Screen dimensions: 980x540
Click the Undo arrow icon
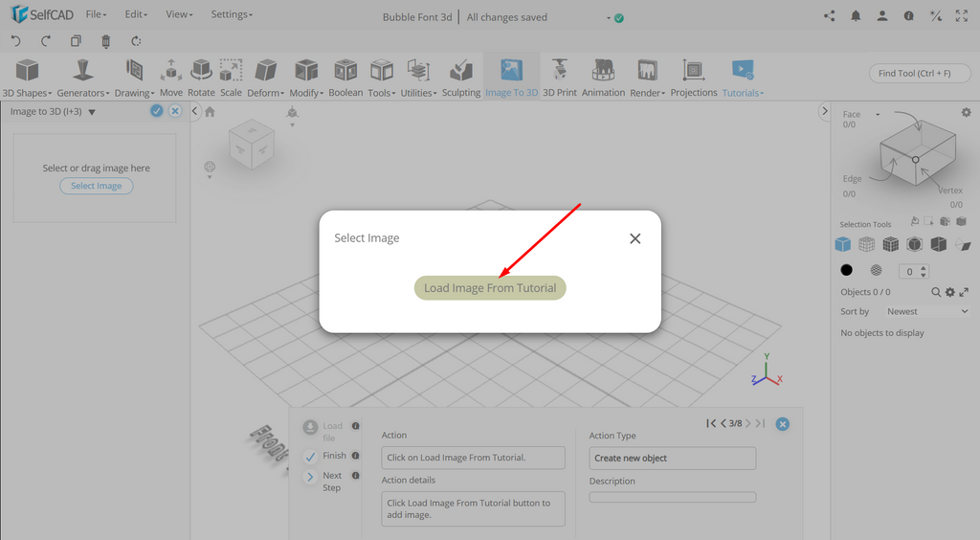pyautogui.click(x=16, y=41)
